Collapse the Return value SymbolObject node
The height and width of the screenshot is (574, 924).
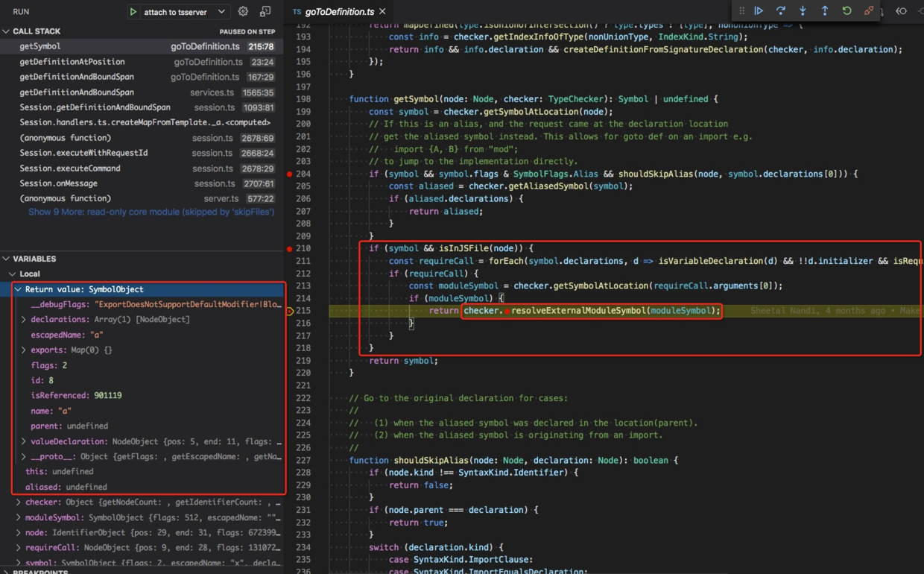(x=18, y=289)
